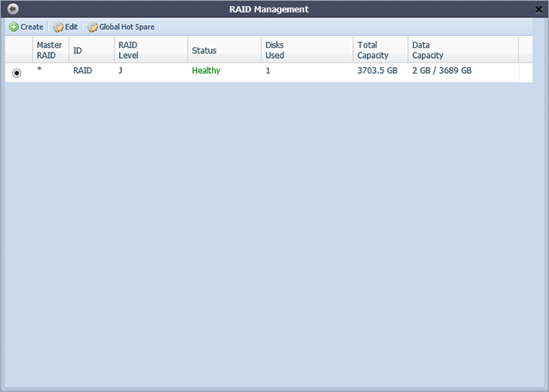Click the Data Capacity column header

tap(428, 50)
